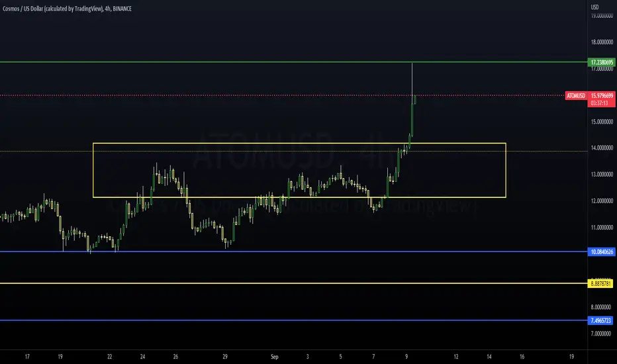Click the tall green breakout candle
Screen dimensions: 617x364
point(412,120)
